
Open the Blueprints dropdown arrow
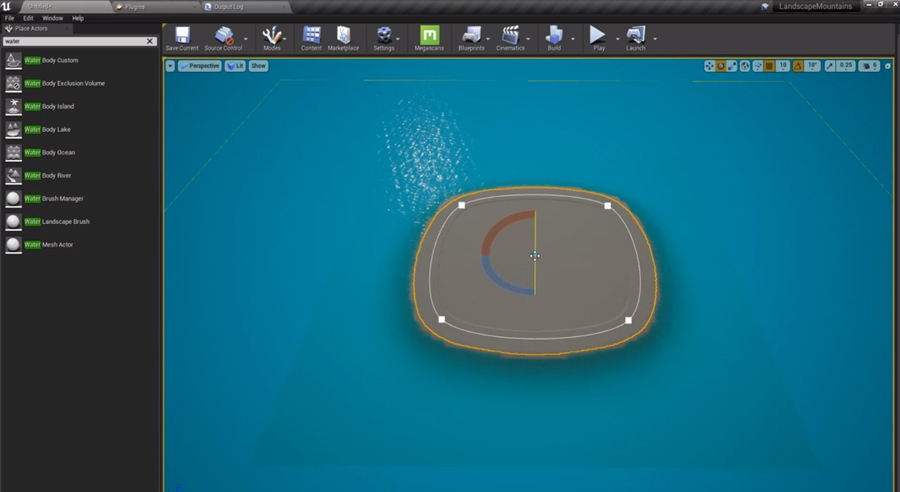(489, 40)
